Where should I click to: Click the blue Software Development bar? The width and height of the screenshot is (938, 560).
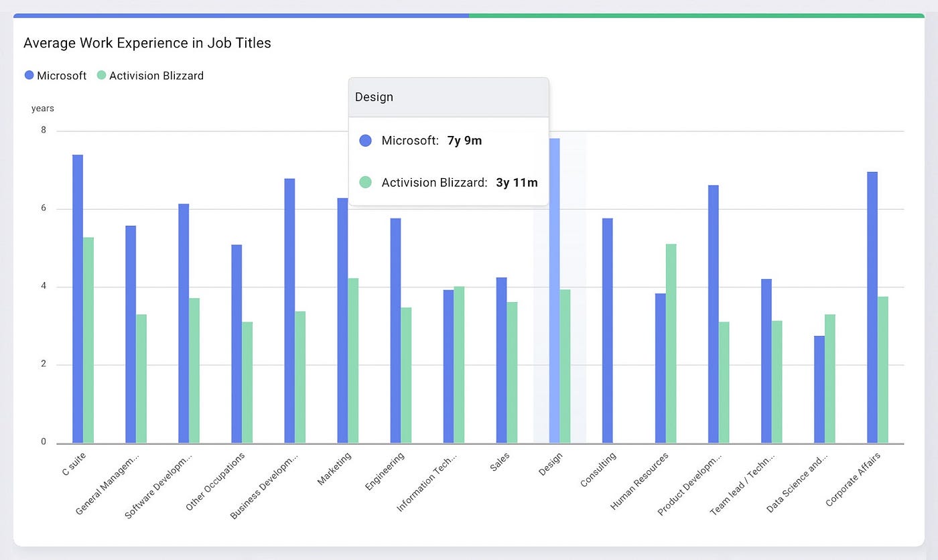click(184, 324)
